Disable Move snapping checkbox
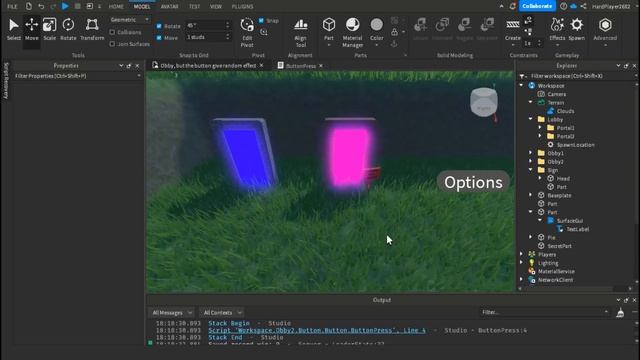Viewport: 640px width, 360px height. (x=159, y=38)
